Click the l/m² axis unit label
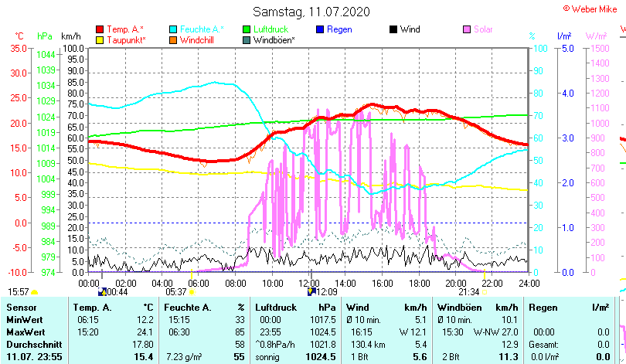The height and width of the screenshot is (364, 626). pyautogui.click(x=564, y=36)
